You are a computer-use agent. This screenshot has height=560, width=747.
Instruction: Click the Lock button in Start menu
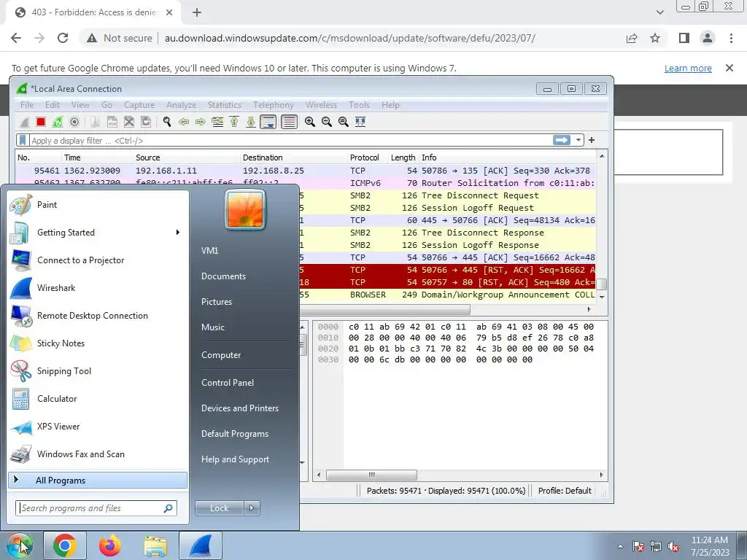pos(219,508)
